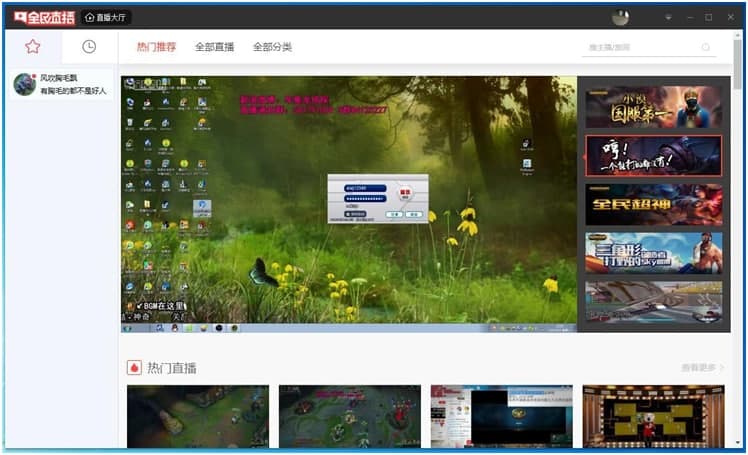Open the watch history clock icon
The height and width of the screenshot is (455, 748).
point(89,47)
